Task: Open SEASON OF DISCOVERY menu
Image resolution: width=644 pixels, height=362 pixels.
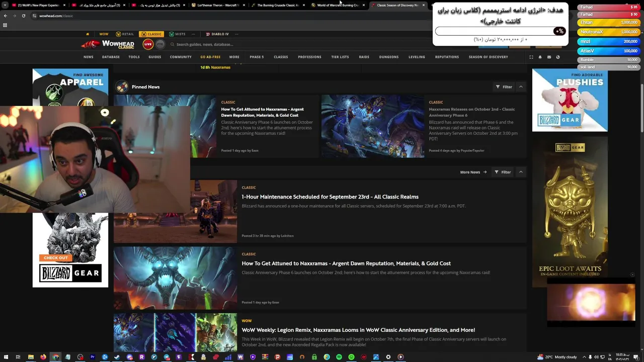Action: click(488, 57)
